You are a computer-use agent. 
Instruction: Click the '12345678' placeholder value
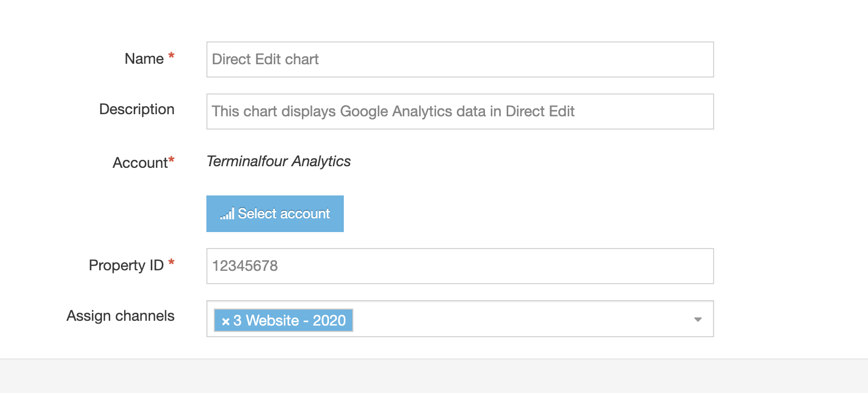tap(245, 266)
